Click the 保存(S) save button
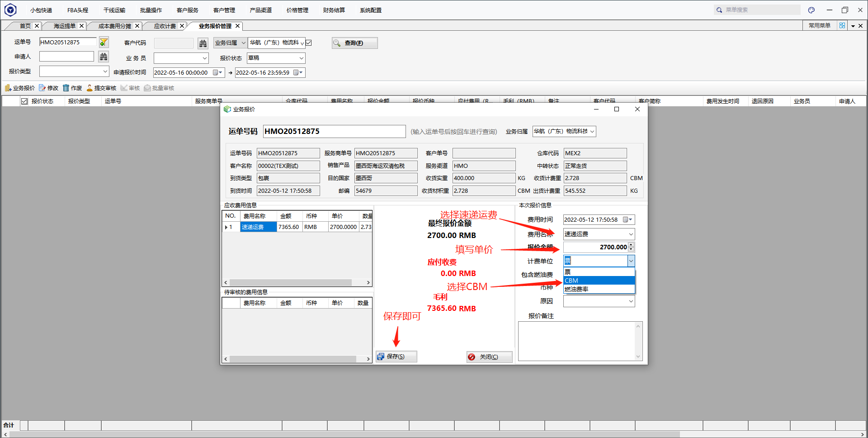 pyautogui.click(x=396, y=357)
